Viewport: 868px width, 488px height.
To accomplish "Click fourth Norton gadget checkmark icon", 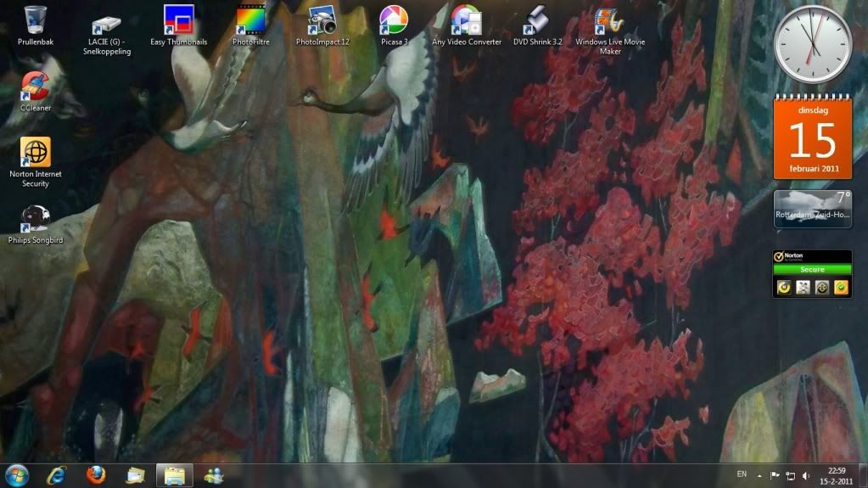I will [841, 287].
